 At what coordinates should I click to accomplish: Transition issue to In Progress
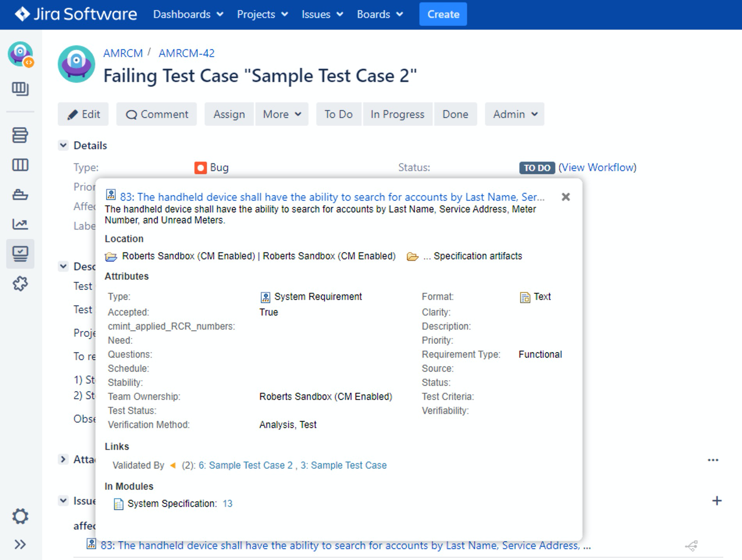(x=397, y=114)
